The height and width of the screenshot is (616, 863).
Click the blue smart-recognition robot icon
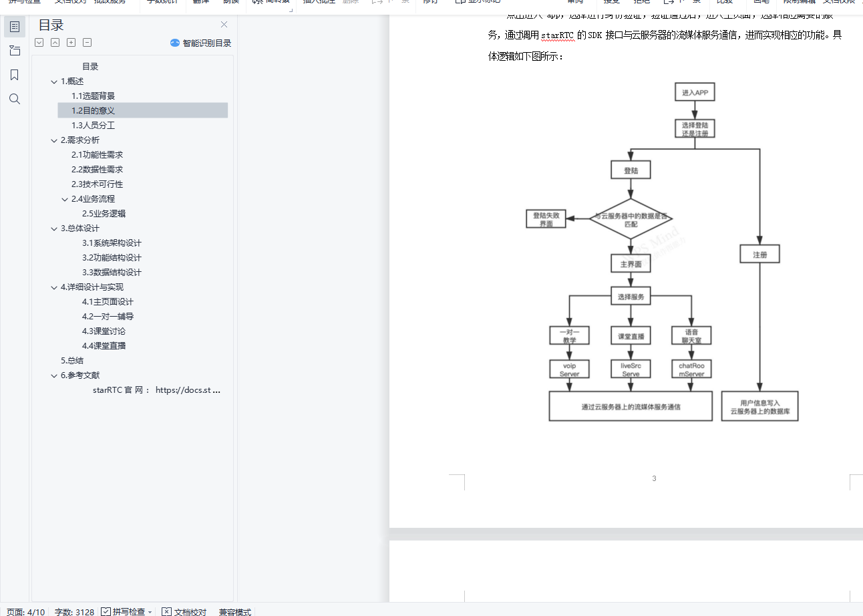point(175,43)
